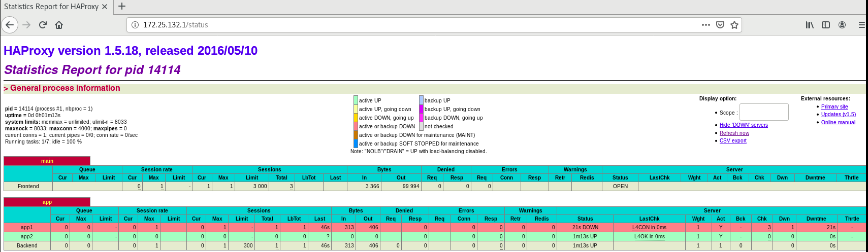This screenshot has height=252, width=868.
Task: Click the Backend session limit '300' cell
Action: tap(242, 245)
